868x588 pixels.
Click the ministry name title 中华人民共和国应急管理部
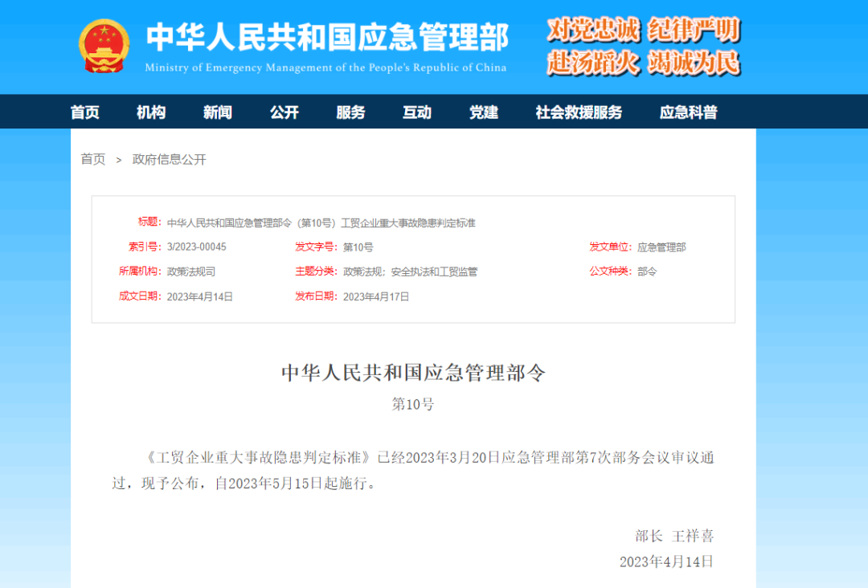[327, 38]
